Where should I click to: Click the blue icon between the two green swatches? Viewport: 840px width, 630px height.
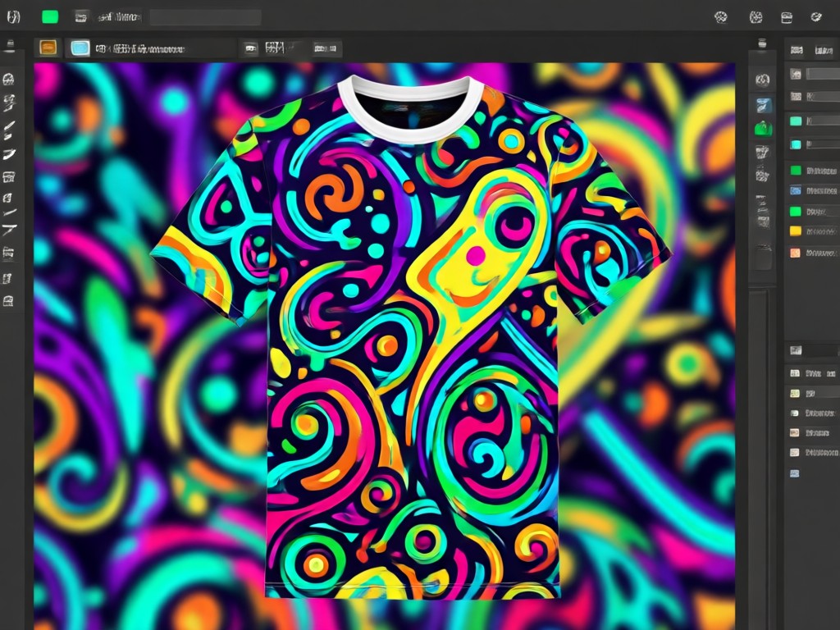[x=796, y=190]
